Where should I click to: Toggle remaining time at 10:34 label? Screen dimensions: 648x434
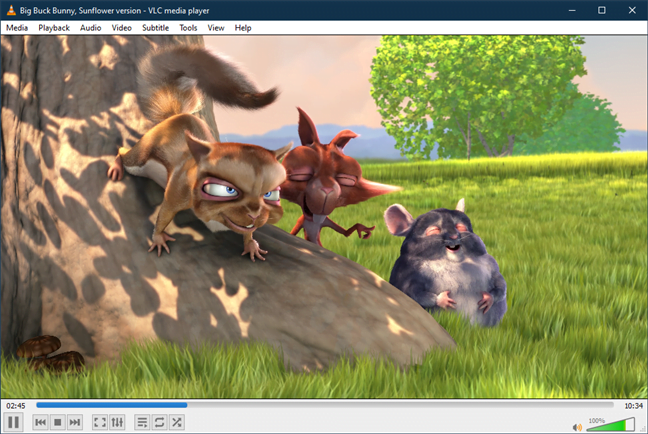tap(633, 406)
